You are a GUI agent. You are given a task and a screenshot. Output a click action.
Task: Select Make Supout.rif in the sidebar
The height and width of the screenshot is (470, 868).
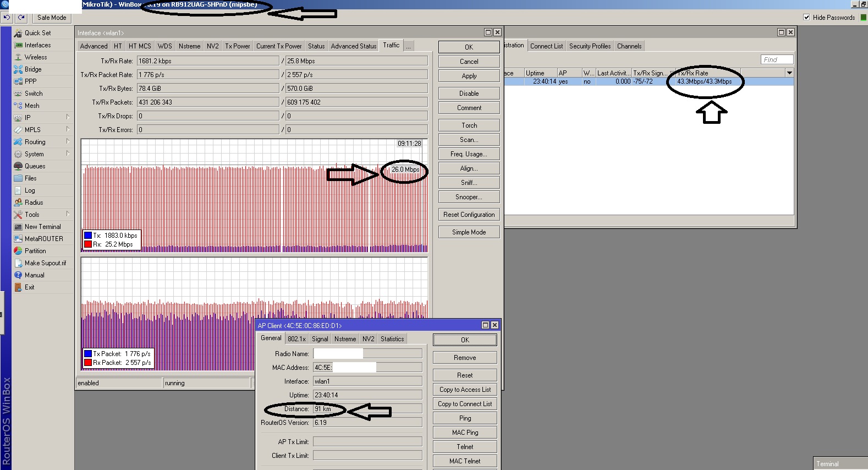click(45, 263)
